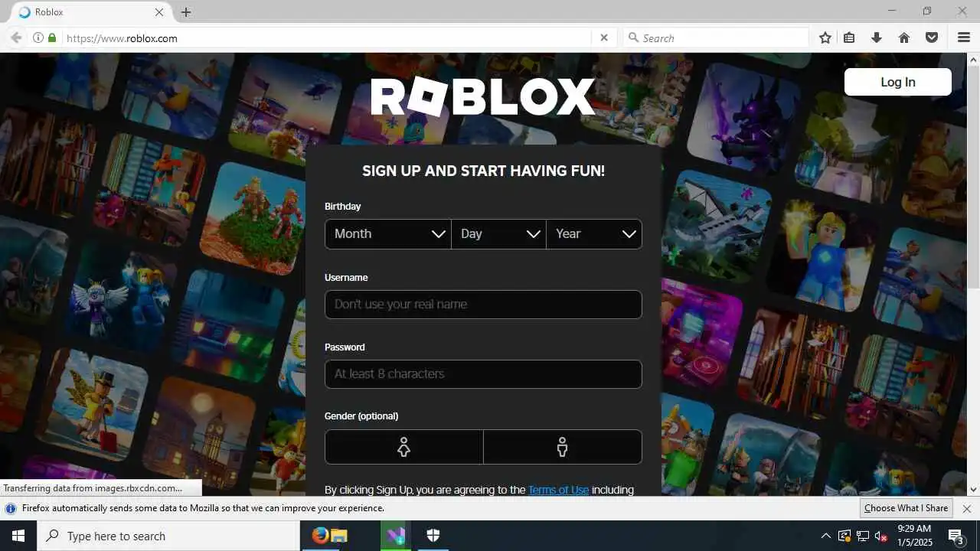980x551 pixels.
Task: Open the purple-green app in taskbar
Action: pos(396,536)
